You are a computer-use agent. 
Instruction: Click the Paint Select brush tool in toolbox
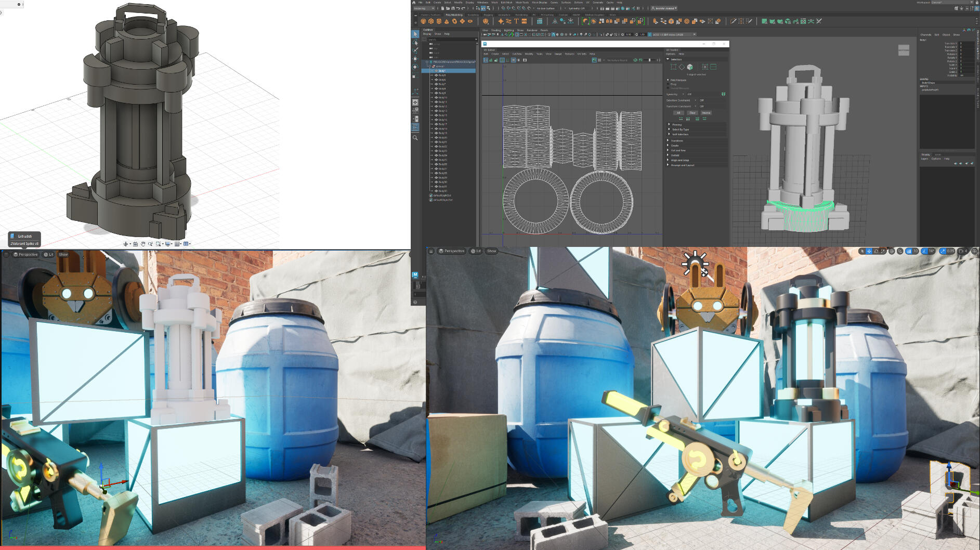coord(415,50)
